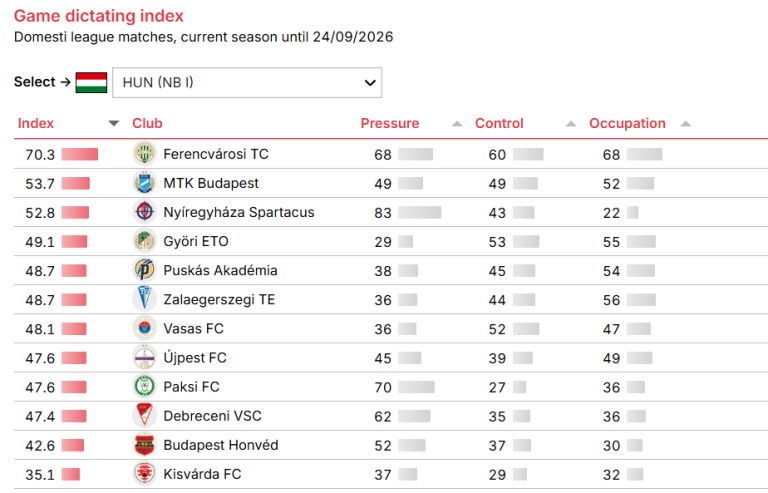
Task: Click the Hungarian flag icon
Action: [x=92, y=82]
